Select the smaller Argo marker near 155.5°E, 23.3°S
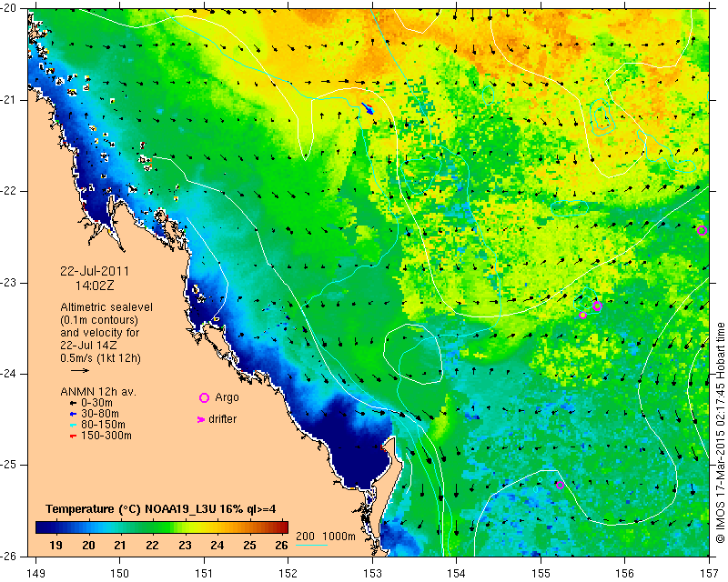Image resolution: width=728 pixels, height=582 pixels. (x=583, y=316)
